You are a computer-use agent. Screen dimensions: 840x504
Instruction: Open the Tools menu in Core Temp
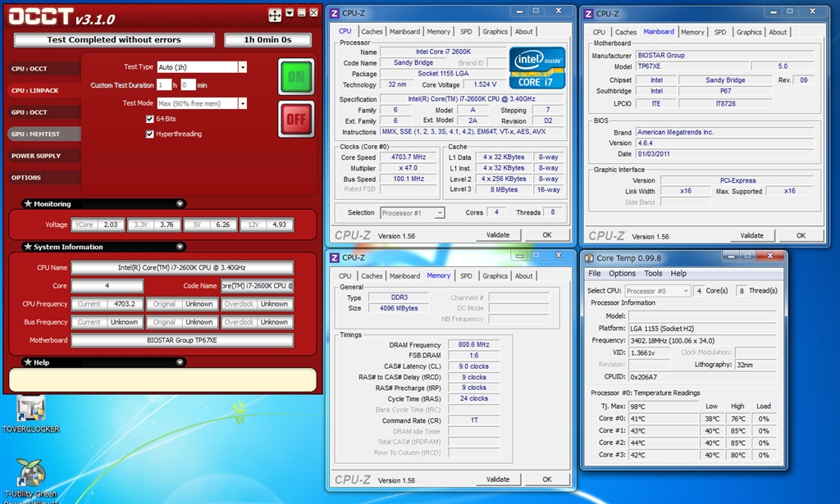click(x=653, y=274)
